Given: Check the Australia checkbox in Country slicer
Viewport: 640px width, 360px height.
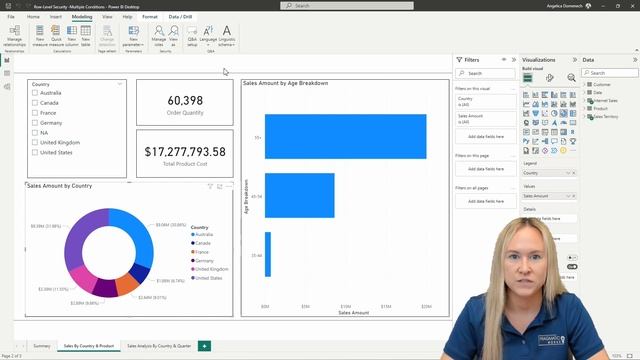Looking at the screenshot, I should [x=35, y=93].
